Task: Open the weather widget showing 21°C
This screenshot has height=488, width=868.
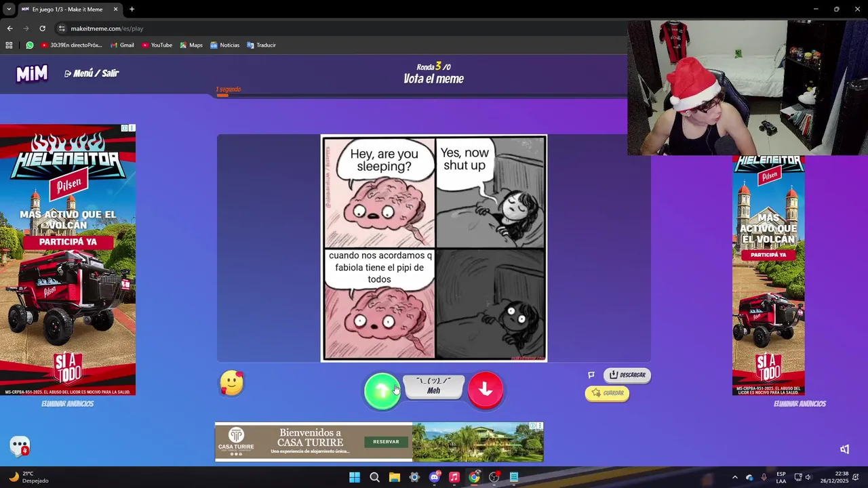Action: 28,477
